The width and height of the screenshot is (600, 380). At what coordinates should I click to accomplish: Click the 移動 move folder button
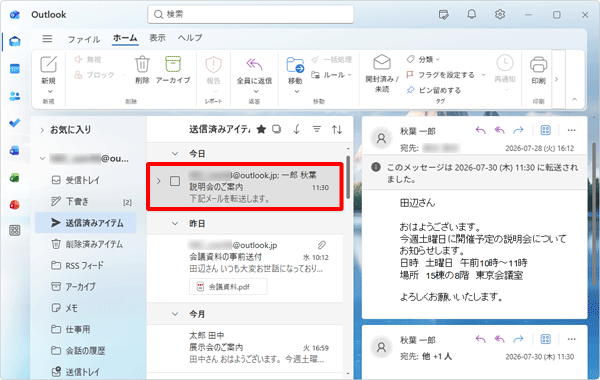click(295, 70)
